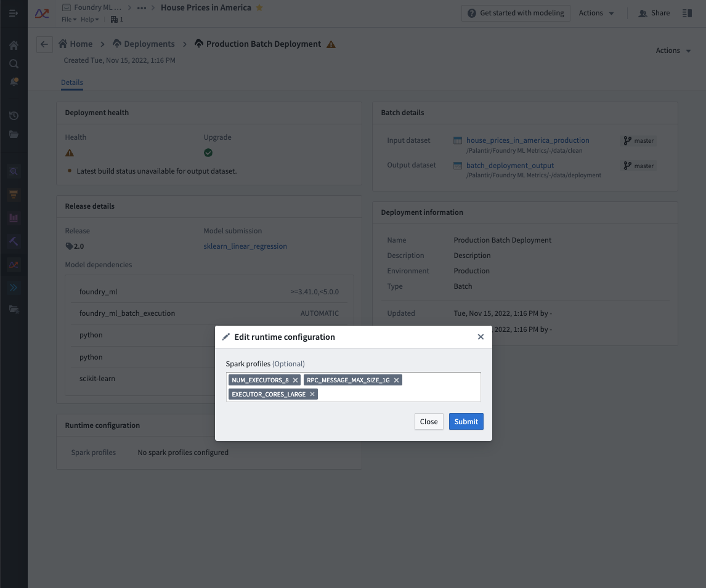
Task: Click the organization count icon
Action: coord(116,19)
